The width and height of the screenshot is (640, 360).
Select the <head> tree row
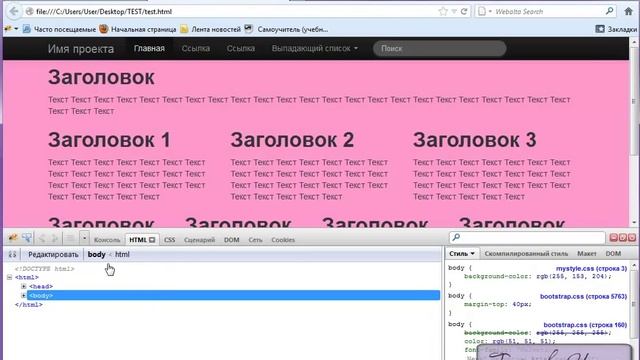click(41, 287)
